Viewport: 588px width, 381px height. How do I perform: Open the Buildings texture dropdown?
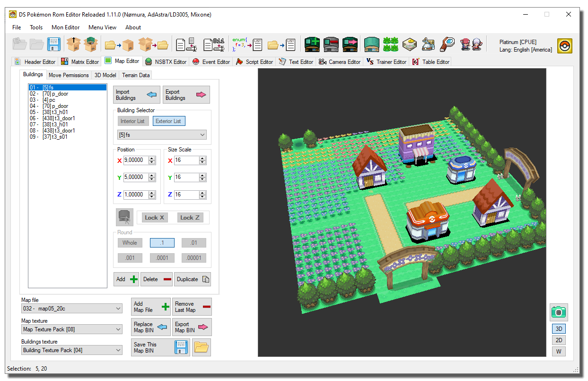pos(72,350)
